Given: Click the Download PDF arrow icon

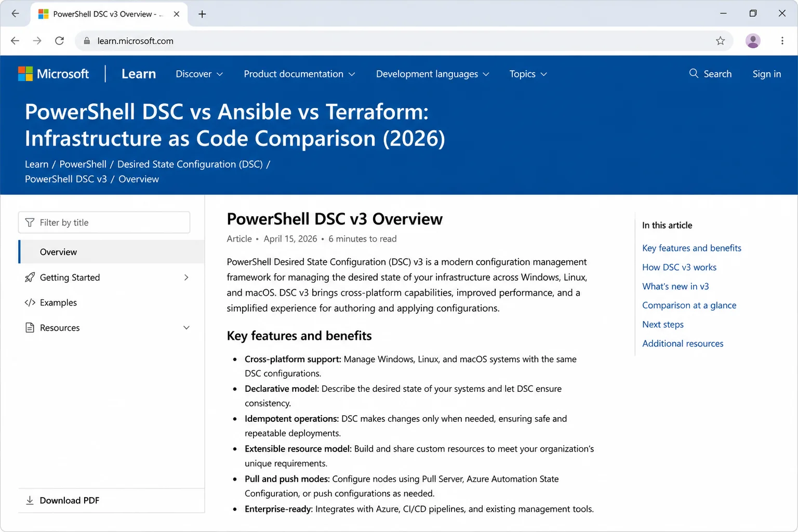Looking at the screenshot, I should point(30,500).
